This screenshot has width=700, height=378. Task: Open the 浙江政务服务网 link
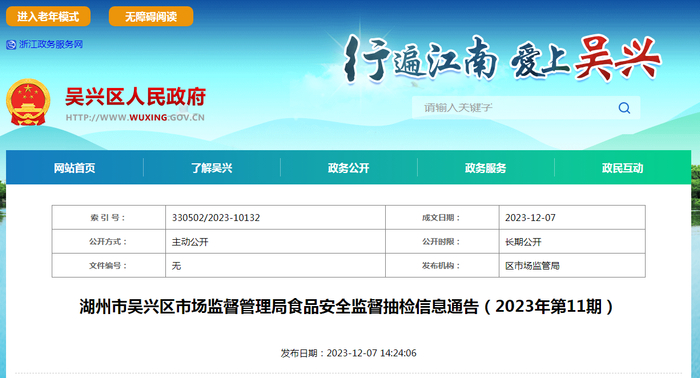[x=50, y=44]
